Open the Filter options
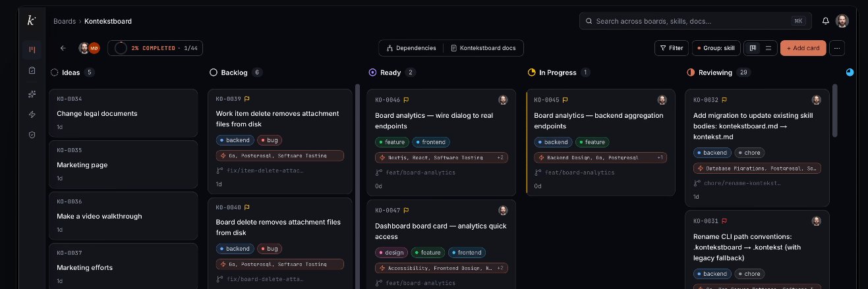Viewport: 868px width, 289px height. [x=672, y=48]
